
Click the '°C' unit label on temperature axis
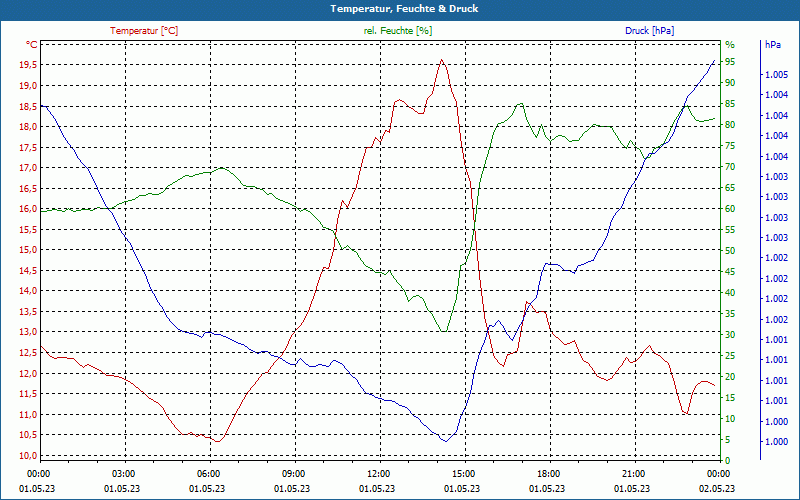coord(32,45)
